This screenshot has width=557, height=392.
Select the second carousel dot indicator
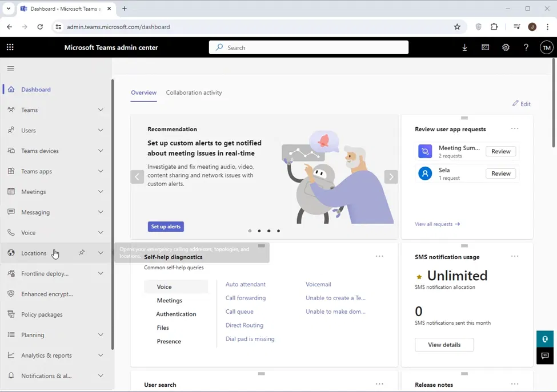tap(259, 231)
